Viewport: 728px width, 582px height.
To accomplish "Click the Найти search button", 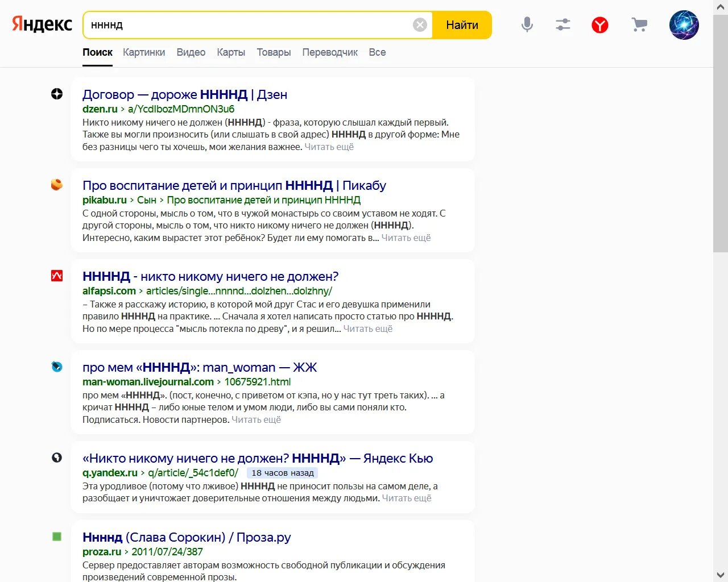I will coord(462,25).
